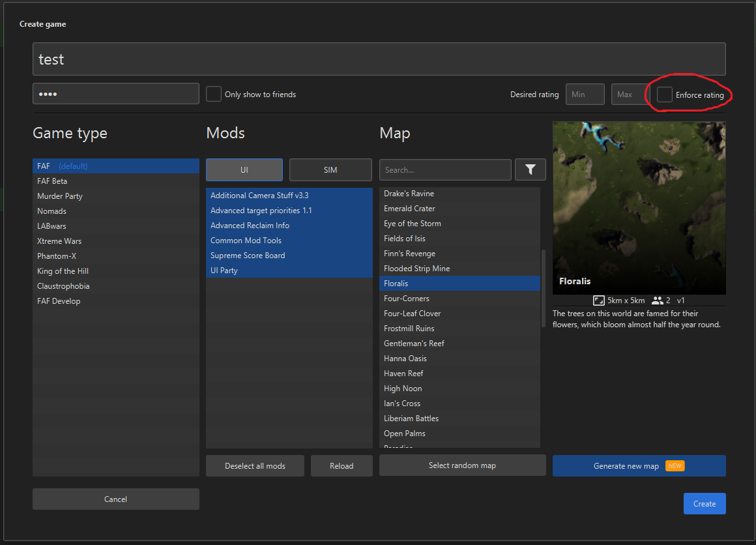The height and width of the screenshot is (545, 756).
Task: Click the map list scrollbar
Action: (x=544, y=288)
